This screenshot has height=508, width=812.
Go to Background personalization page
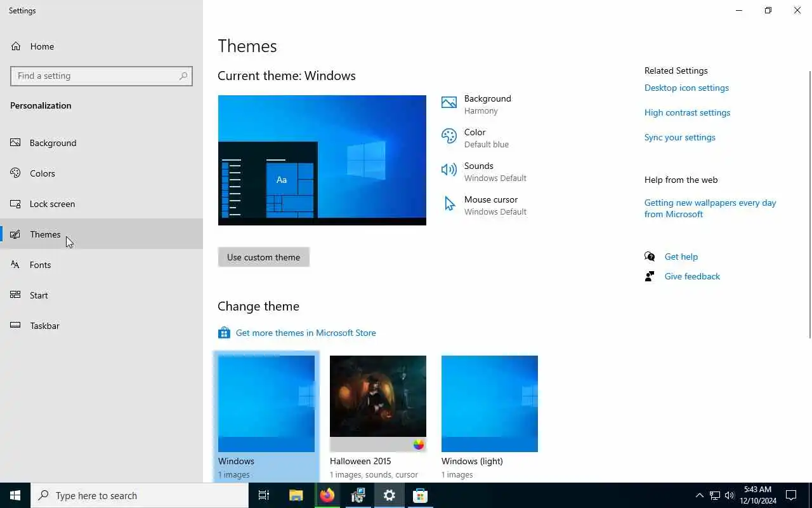click(x=101, y=143)
